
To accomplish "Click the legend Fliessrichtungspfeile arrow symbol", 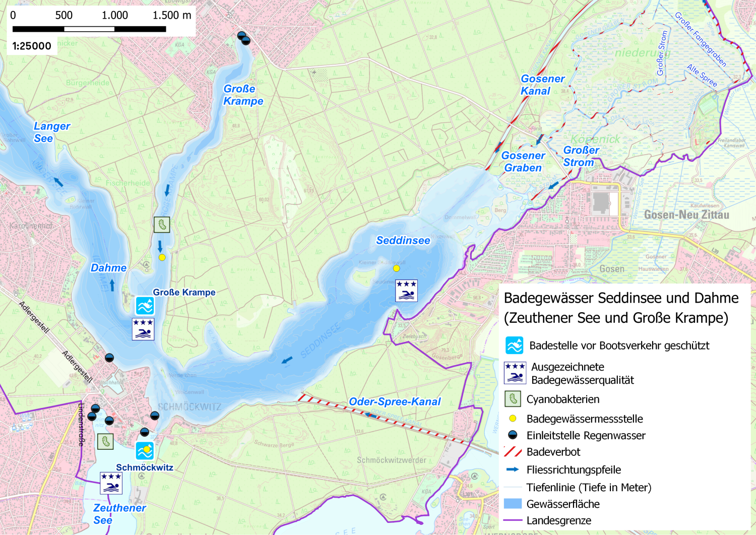I will [513, 469].
